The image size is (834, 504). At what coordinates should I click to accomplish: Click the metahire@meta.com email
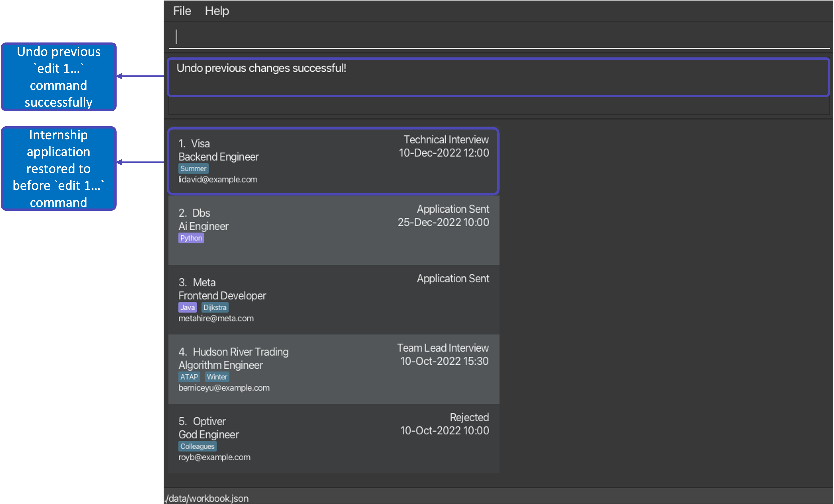[x=216, y=318]
